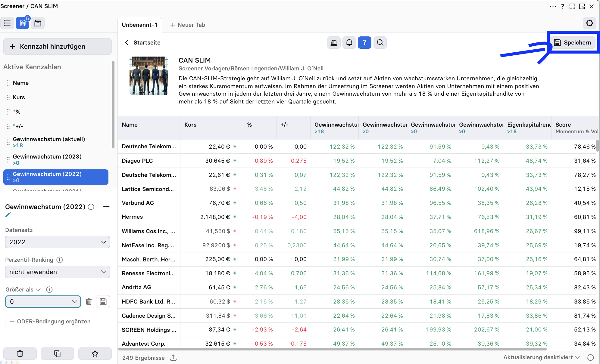Refresh results with the reload icon
This screenshot has height=364, width=600.
pos(590,357)
